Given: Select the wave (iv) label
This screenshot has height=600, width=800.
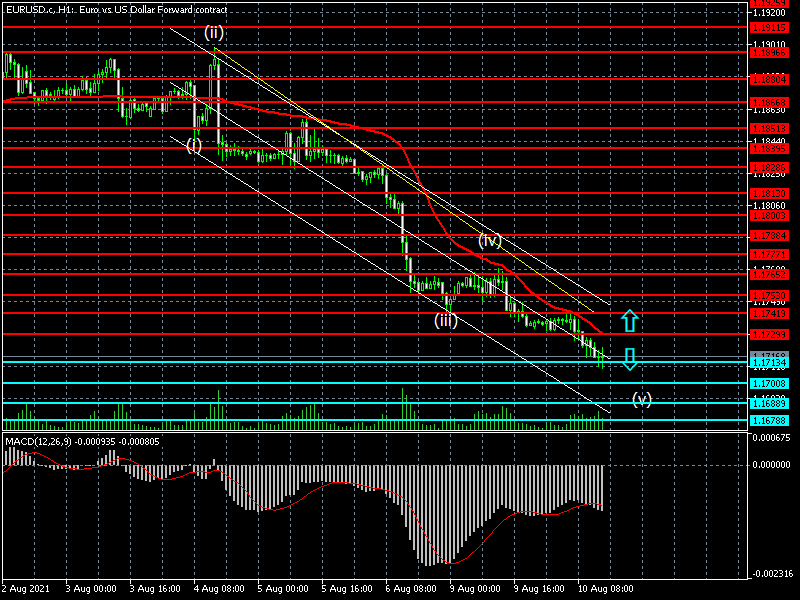Looking at the screenshot, I should [x=490, y=240].
